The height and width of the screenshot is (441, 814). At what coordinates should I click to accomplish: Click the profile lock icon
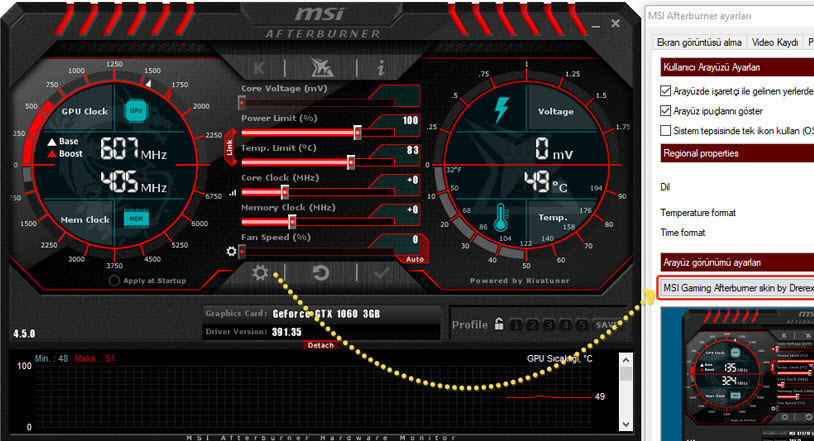coord(498,324)
